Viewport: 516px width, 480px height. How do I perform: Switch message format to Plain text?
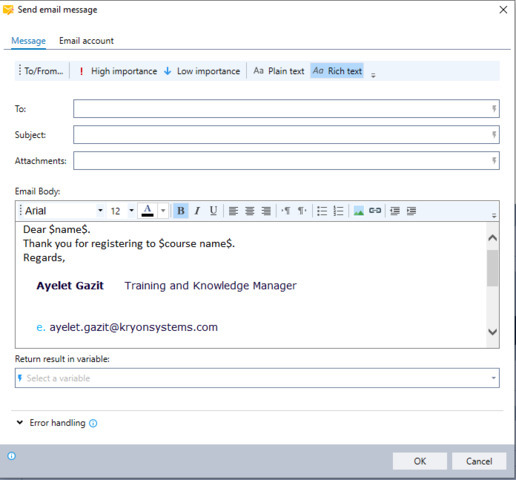coord(279,71)
